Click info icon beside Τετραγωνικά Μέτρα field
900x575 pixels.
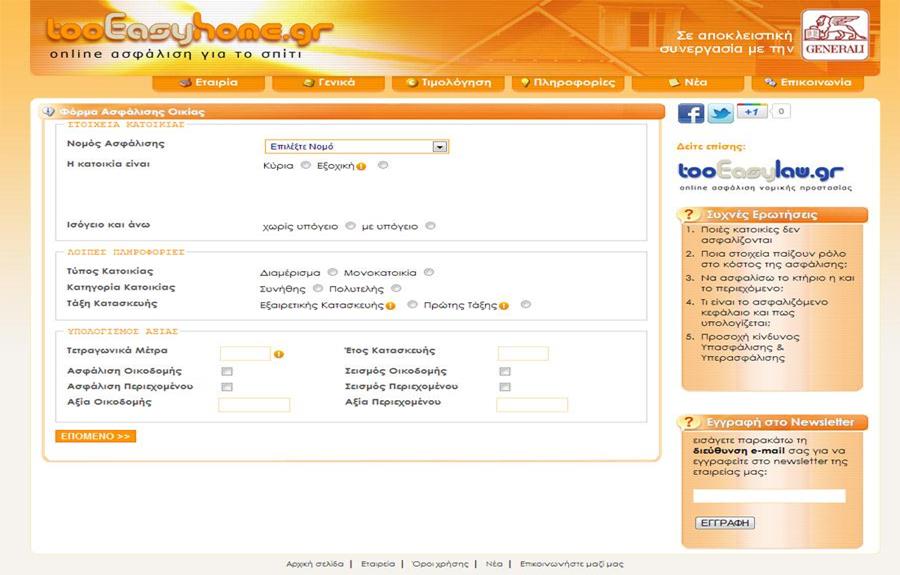click(278, 354)
